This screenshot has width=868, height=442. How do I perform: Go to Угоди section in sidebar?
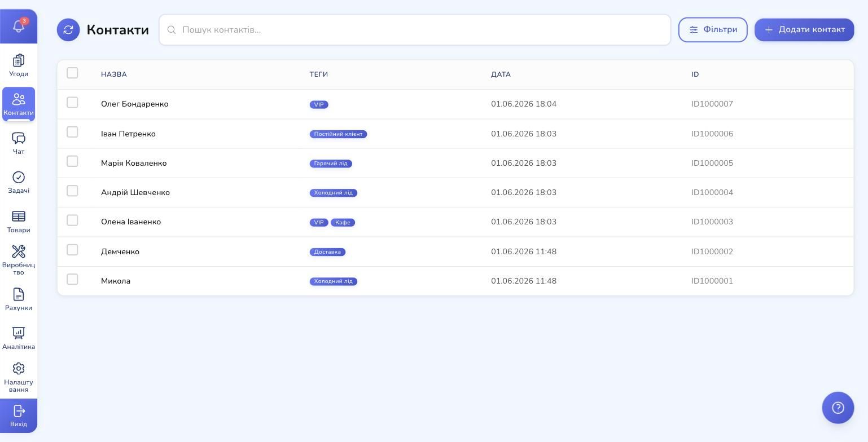19,65
